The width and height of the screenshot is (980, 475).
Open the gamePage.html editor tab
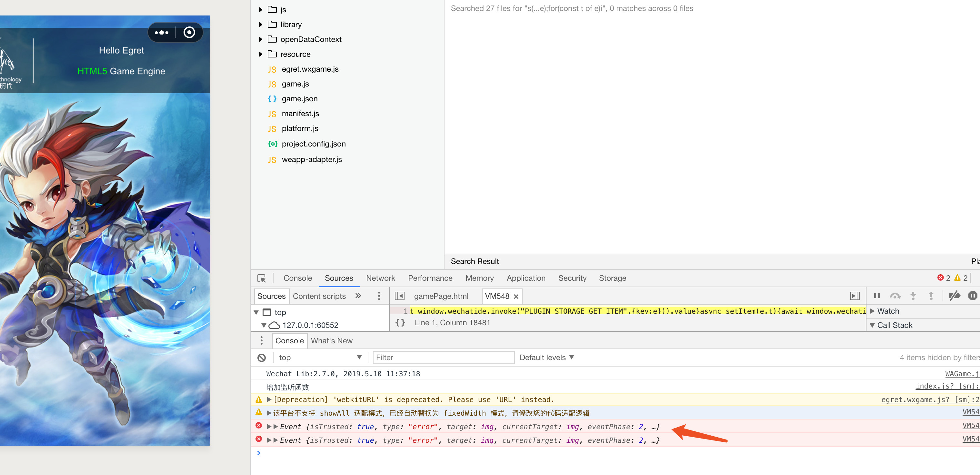[x=441, y=296]
